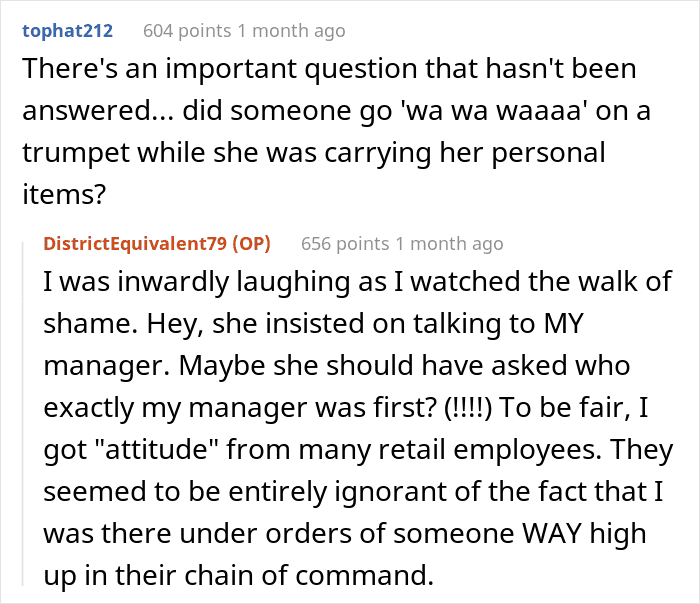This screenshot has width=700, height=604.
Task: Click the word 'items?' ending the top comment
Action: pos(64,195)
